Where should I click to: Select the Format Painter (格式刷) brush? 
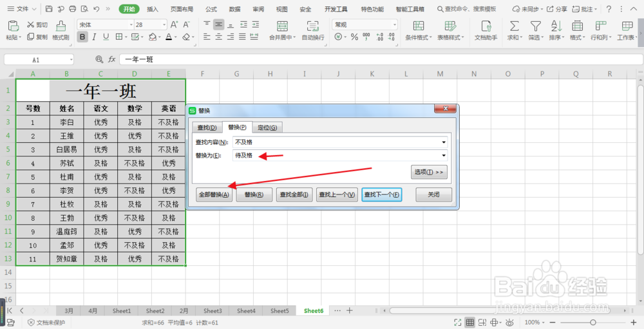pyautogui.click(x=61, y=26)
